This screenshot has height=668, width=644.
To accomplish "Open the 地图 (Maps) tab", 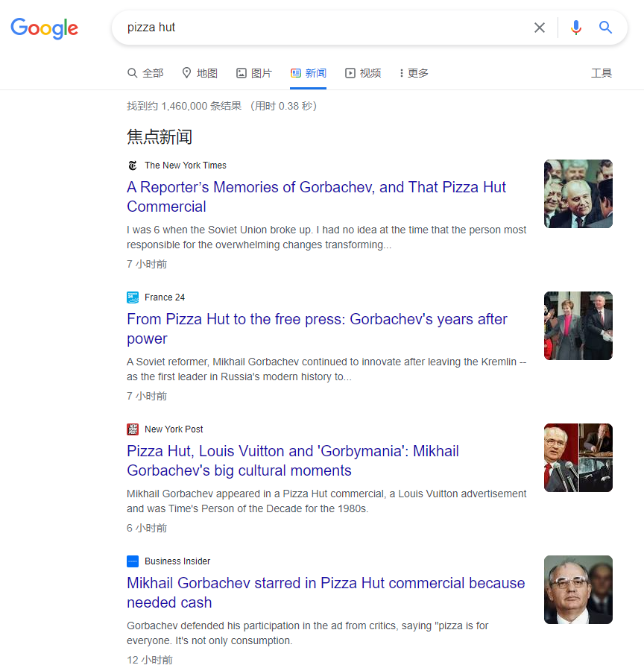I will [x=199, y=73].
